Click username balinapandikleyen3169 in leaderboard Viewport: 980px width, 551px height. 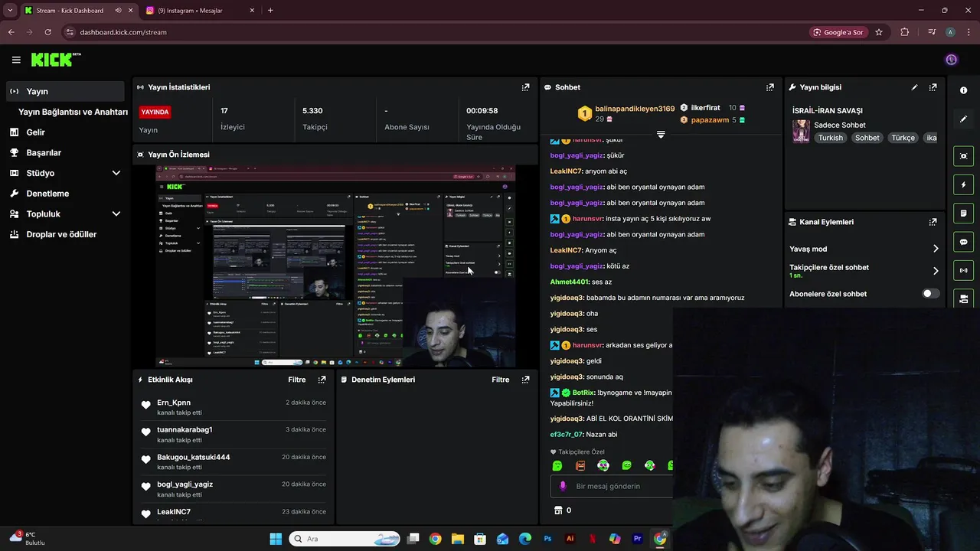click(635, 109)
